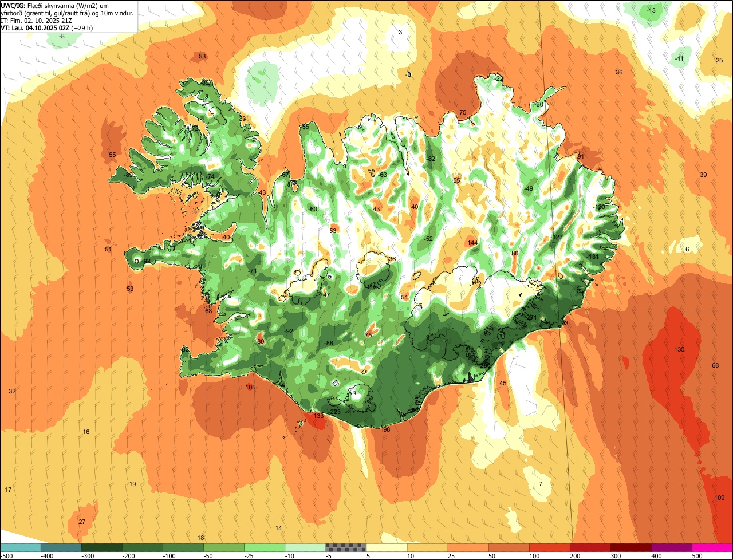Click the dark teal -400 to -300 legend swatch

click(61, 547)
